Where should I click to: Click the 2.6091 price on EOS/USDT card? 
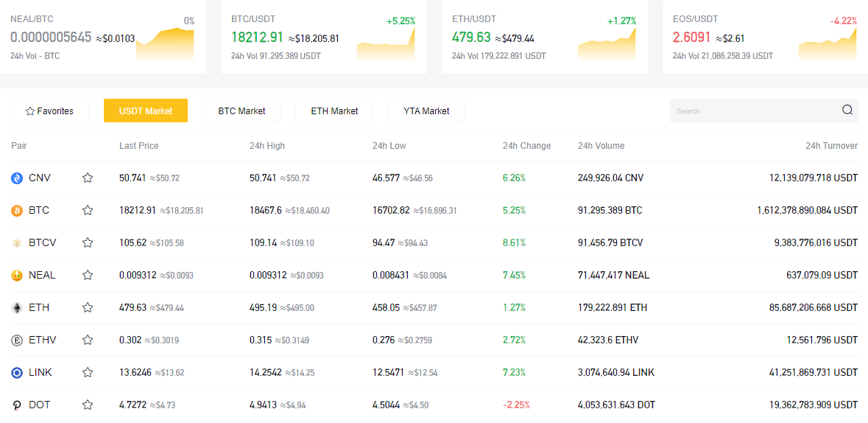[x=692, y=38]
